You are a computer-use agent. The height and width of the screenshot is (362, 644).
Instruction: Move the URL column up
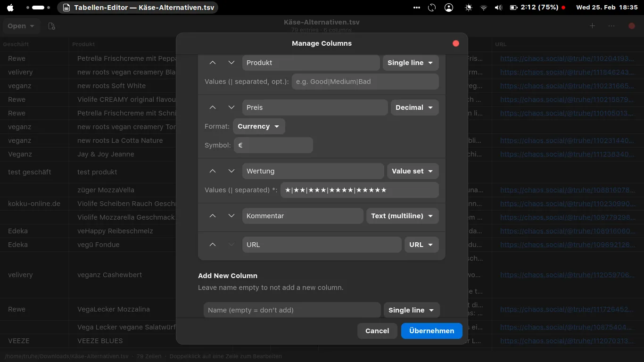[213, 245]
